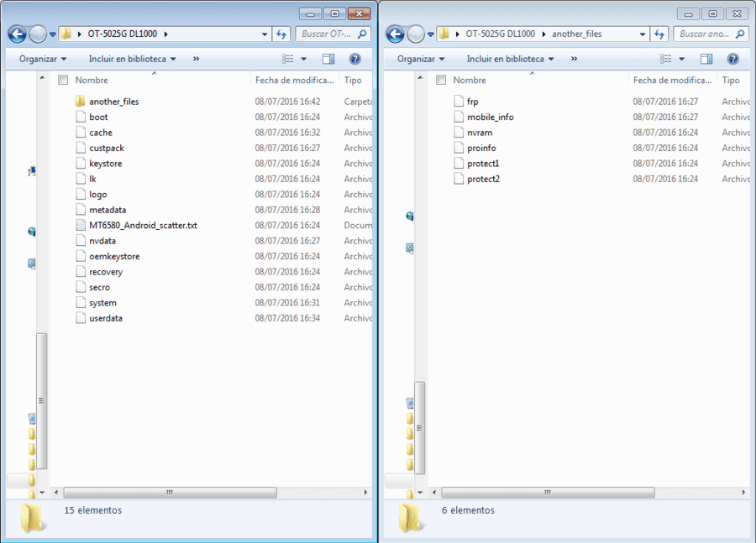The image size is (756, 543).
Task: Tick the select-all checkbox in right window header
Action: coord(441,80)
